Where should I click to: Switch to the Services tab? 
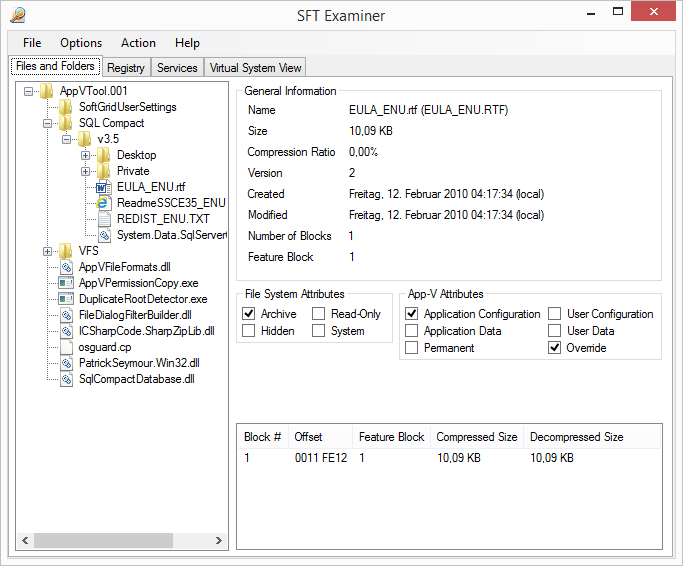pyautogui.click(x=177, y=68)
